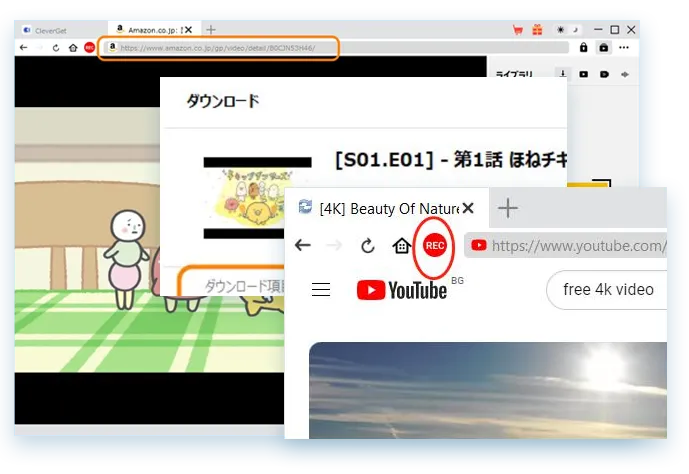Click the video library icon next to the padlock
This screenshot has height=474, width=689.
pyautogui.click(x=604, y=47)
